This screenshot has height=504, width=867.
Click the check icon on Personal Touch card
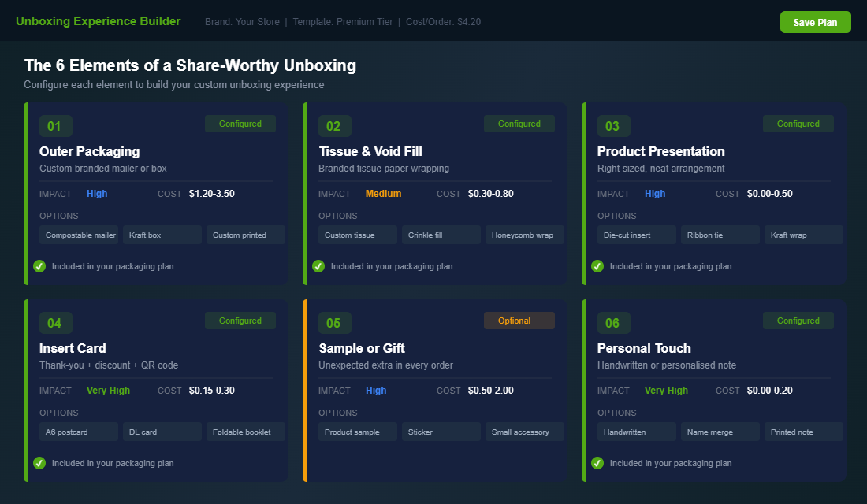(x=597, y=463)
